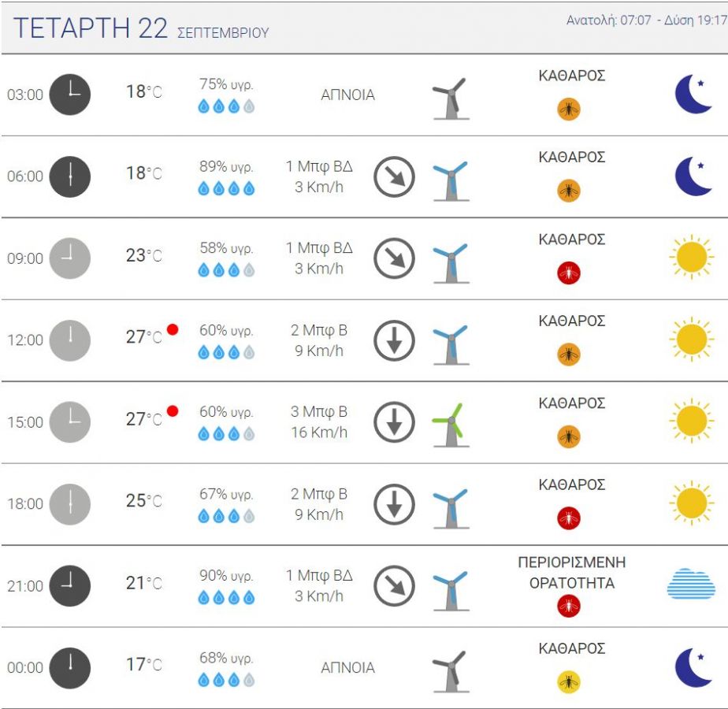Click the red heat dot beside 27°C at 12:00
728x709 pixels.
[x=173, y=329]
